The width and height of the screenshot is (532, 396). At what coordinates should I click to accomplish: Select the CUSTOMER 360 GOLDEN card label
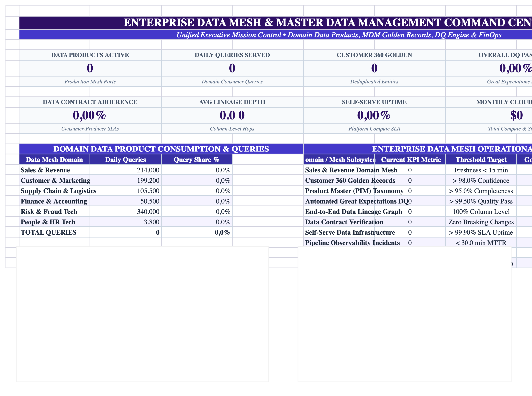(x=374, y=55)
